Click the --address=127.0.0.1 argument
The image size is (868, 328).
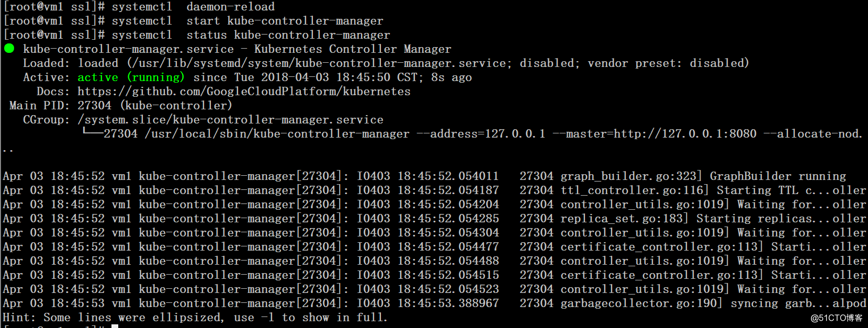click(481, 134)
